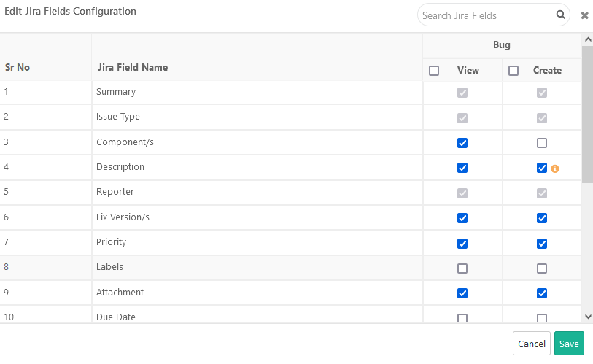Screen dimensions: 593x364
Task: Type in the Search Jira Fields box
Action: (x=487, y=15)
